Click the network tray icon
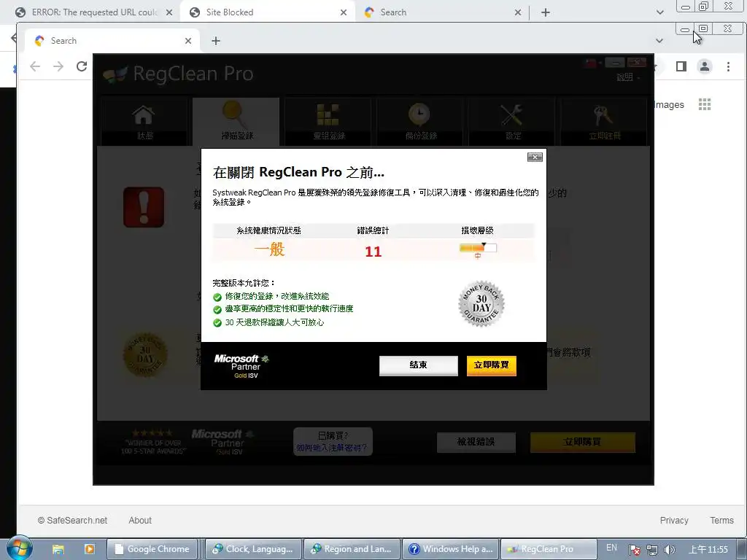This screenshot has width=747, height=560. (x=652, y=550)
